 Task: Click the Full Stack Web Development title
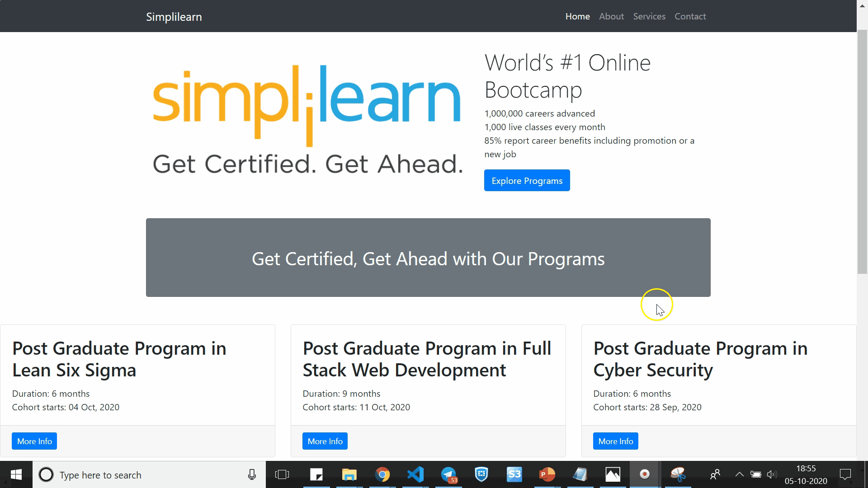427,359
